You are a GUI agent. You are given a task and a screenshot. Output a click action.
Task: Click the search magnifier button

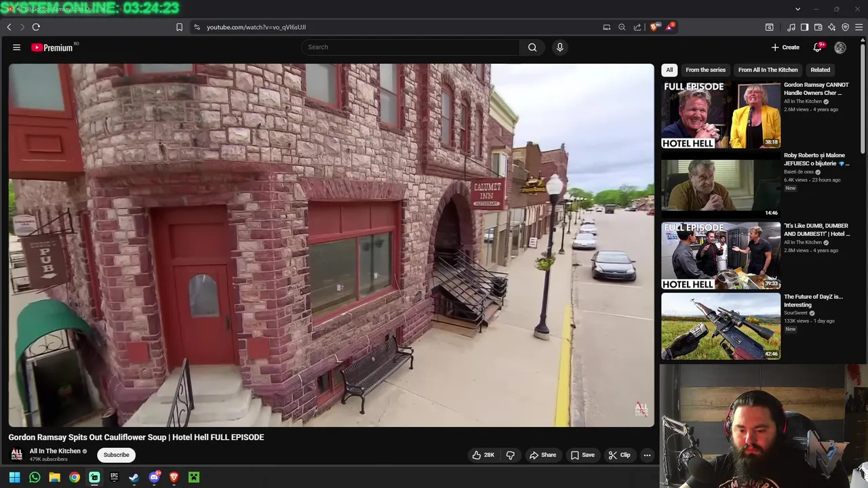click(532, 47)
